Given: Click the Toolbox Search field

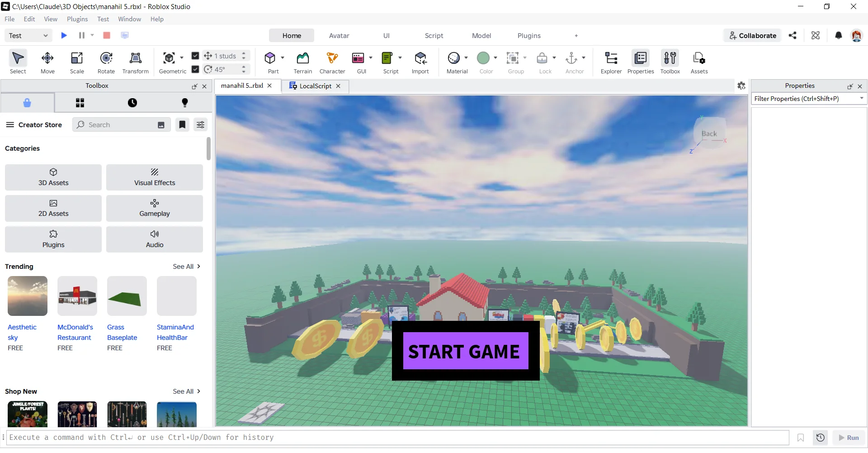Looking at the screenshot, I should (x=121, y=124).
